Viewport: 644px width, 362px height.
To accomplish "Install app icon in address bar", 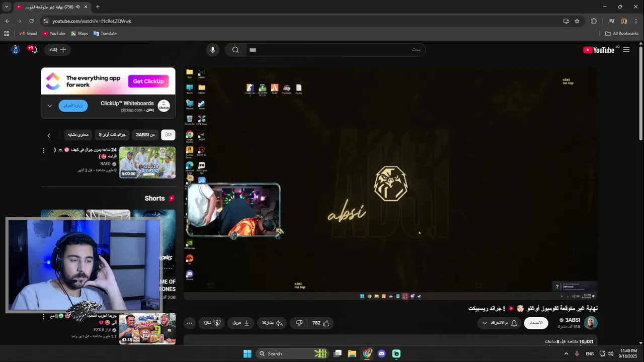I will 566,21.
